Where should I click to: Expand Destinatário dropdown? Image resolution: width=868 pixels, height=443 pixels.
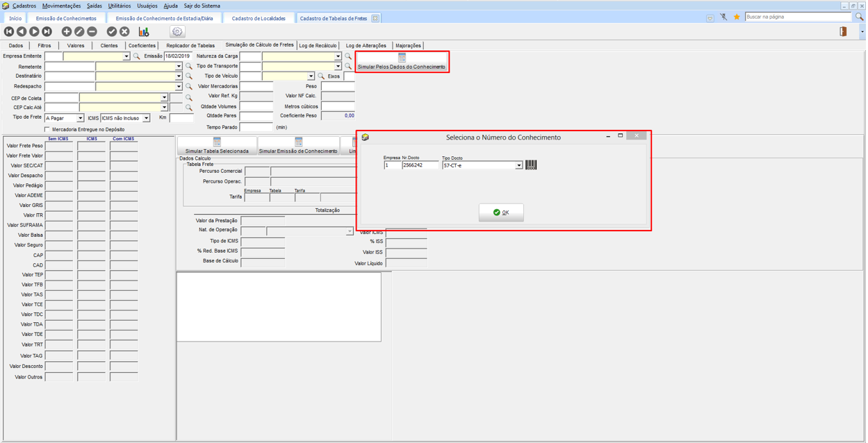[x=179, y=76]
